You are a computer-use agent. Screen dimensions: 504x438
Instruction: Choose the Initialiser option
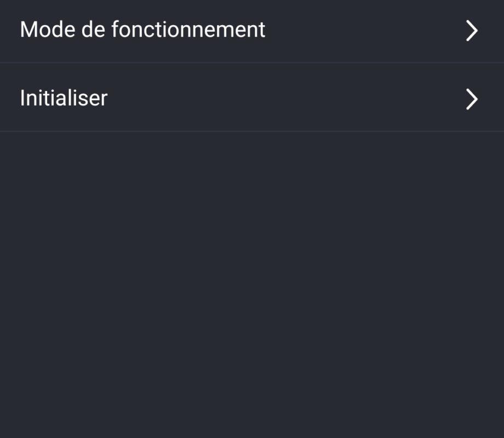252,97
